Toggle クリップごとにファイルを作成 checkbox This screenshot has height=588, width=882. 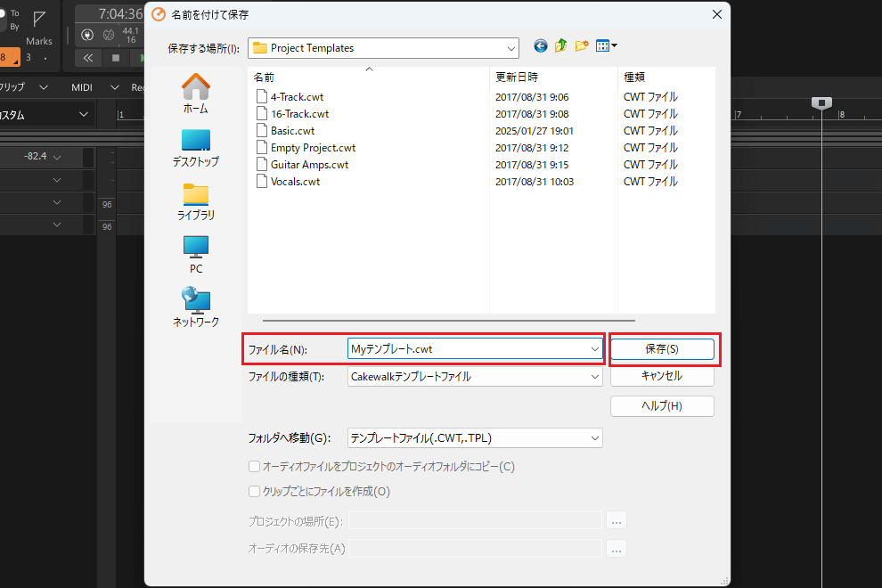click(x=255, y=491)
